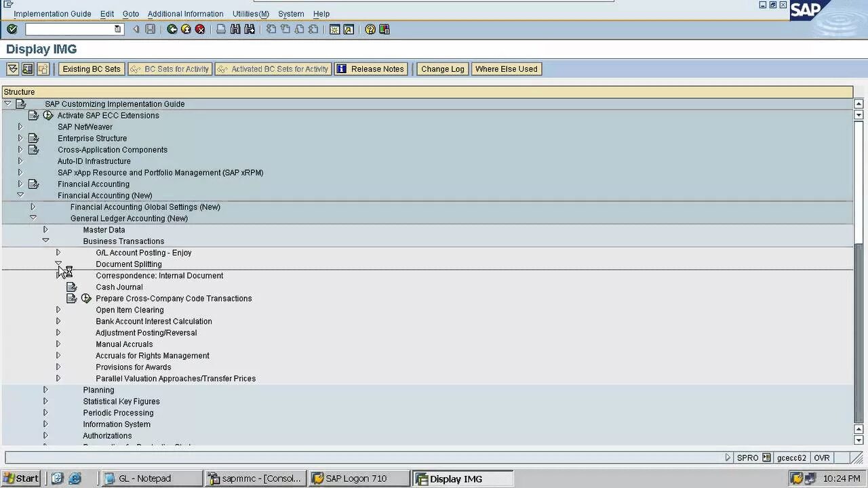Click the First Page icon

(271, 29)
